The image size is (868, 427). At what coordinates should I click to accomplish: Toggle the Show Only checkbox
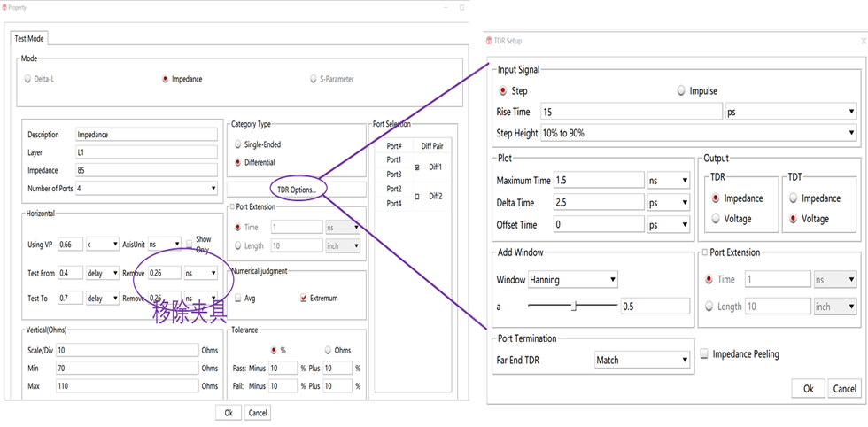tap(189, 244)
